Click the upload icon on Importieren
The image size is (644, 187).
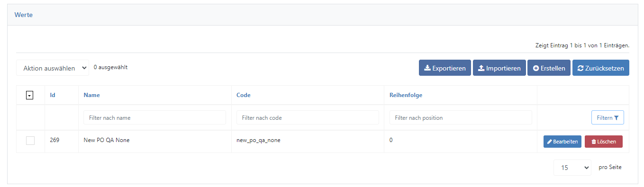(x=481, y=68)
